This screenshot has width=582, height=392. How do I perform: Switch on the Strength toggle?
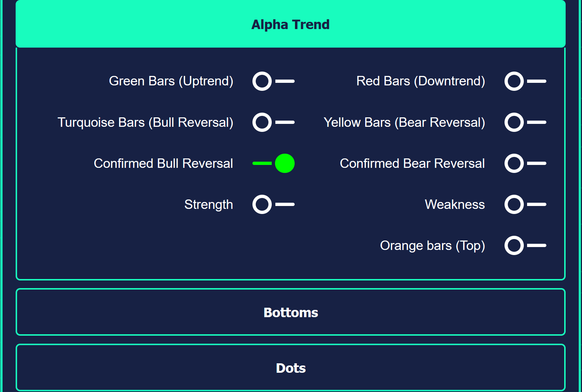pos(274,204)
